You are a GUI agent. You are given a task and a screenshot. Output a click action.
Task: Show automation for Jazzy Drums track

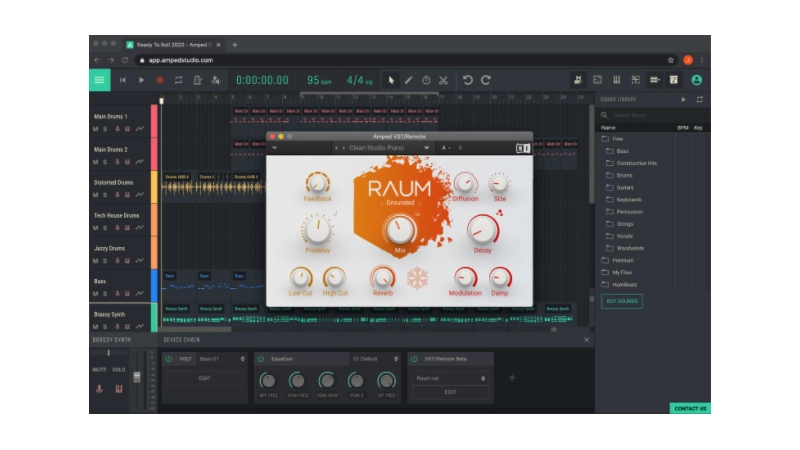[139, 261]
